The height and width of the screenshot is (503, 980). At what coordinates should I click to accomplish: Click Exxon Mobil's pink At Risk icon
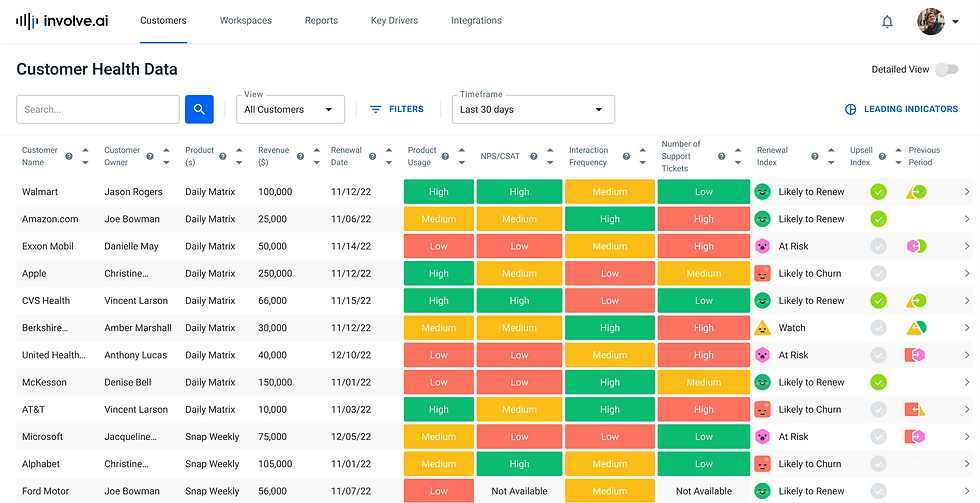tap(762, 246)
